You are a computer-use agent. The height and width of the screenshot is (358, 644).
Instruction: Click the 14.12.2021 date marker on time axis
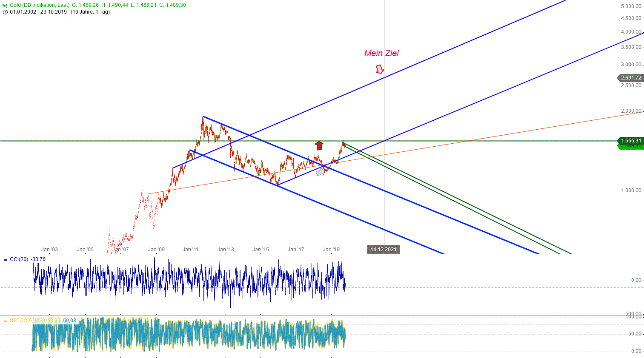click(x=384, y=250)
